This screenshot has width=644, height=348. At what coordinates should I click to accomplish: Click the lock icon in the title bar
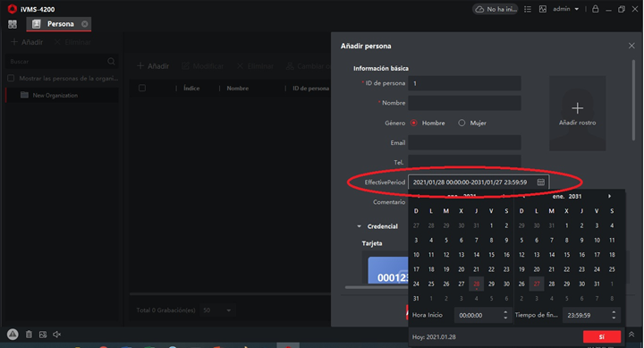coord(595,9)
